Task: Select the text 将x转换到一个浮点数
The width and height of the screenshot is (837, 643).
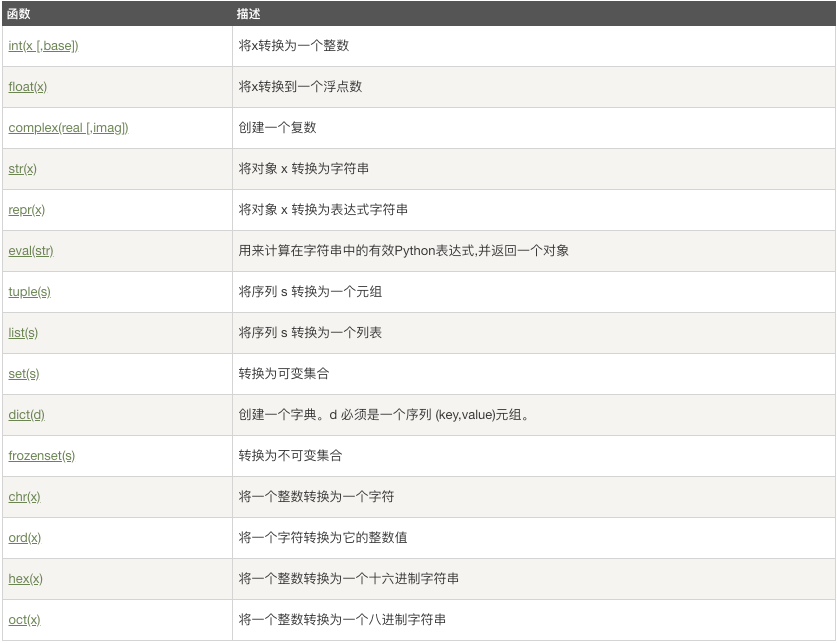Action: [x=300, y=87]
